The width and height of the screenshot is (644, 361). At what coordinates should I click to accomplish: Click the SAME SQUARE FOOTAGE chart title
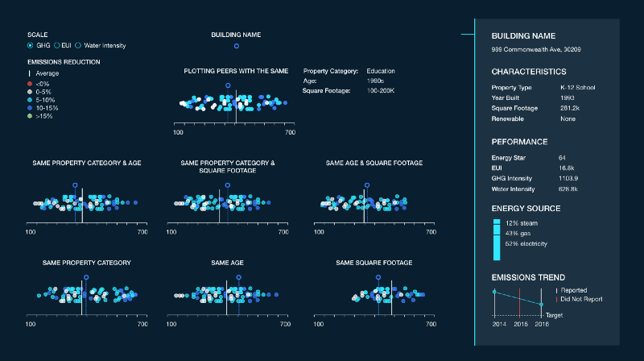pyautogui.click(x=374, y=263)
